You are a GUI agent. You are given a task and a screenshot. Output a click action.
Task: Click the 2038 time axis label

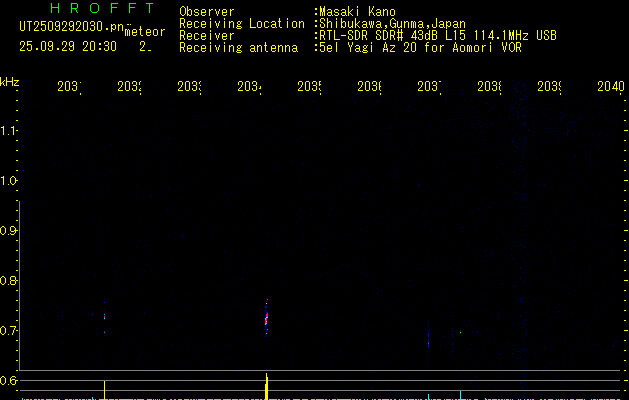(x=489, y=86)
